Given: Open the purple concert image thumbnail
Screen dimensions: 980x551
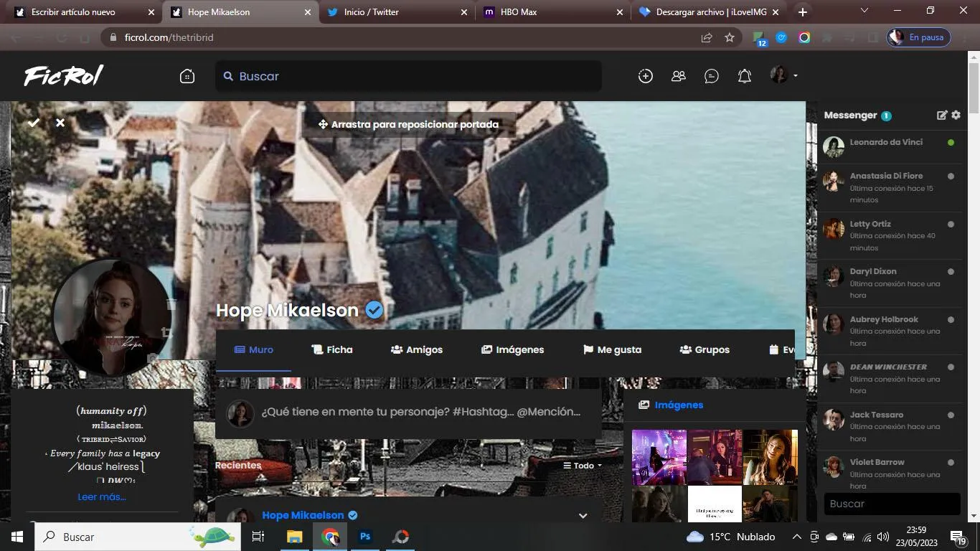Looking at the screenshot, I should 659,457.
